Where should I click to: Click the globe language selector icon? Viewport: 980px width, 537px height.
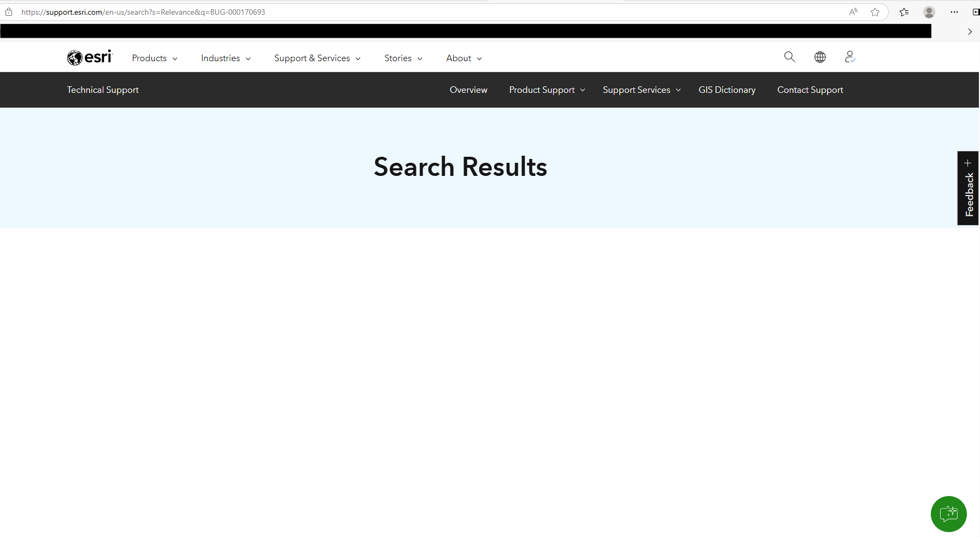coord(819,57)
